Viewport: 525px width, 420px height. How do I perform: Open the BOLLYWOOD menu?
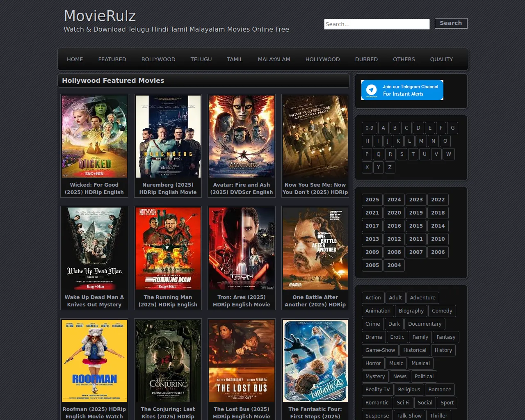[158, 59]
